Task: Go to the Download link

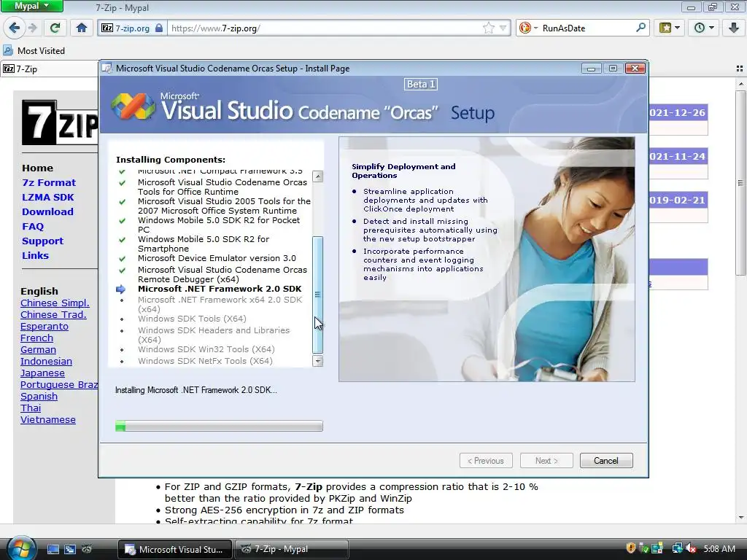Action: click(x=47, y=211)
